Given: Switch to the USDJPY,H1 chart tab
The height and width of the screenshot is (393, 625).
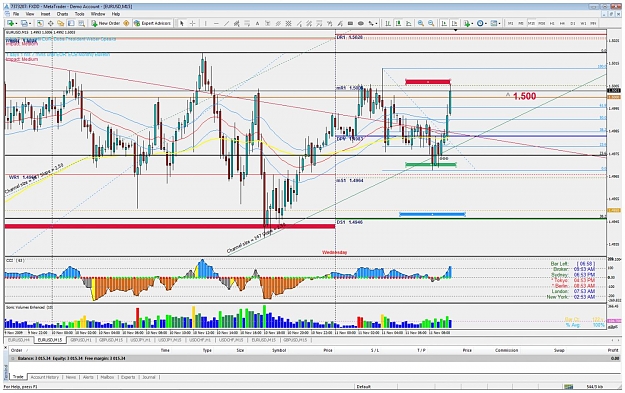Looking at the screenshot, I should pyautogui.click(x=140, y=340).
